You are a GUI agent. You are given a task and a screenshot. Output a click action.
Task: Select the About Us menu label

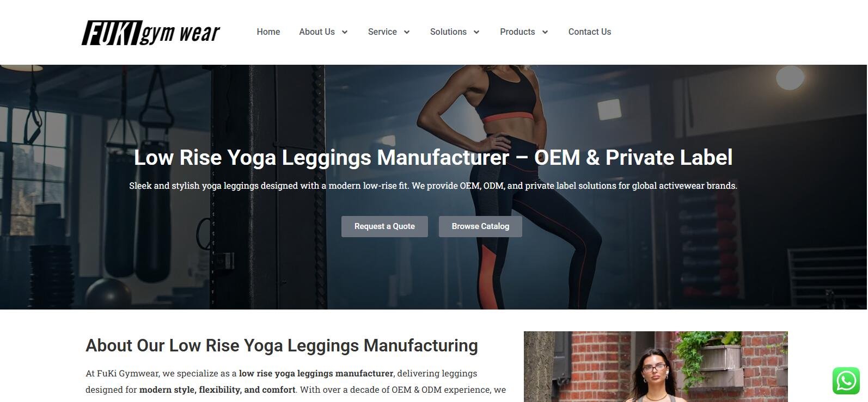(x=317, y=32)
